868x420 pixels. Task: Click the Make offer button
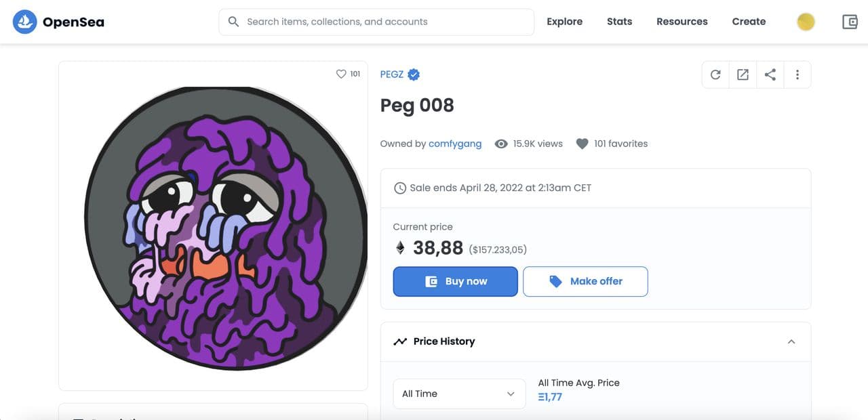tap(585, 281)
